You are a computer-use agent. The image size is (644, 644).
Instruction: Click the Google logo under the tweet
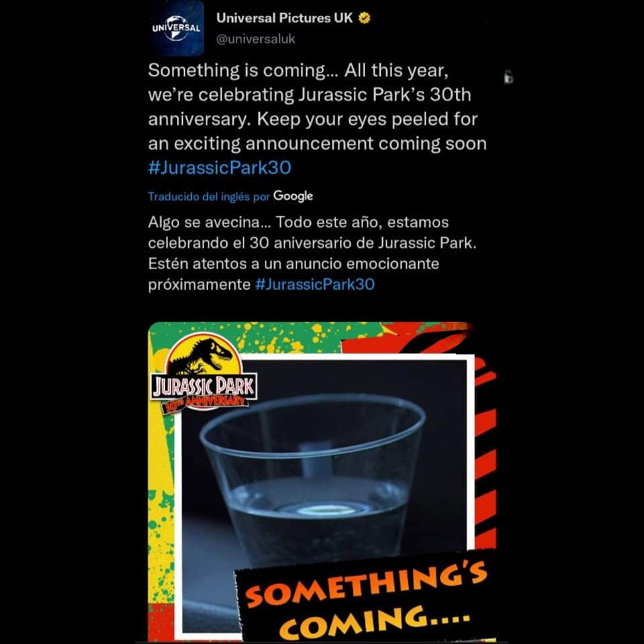coord(293,197)
